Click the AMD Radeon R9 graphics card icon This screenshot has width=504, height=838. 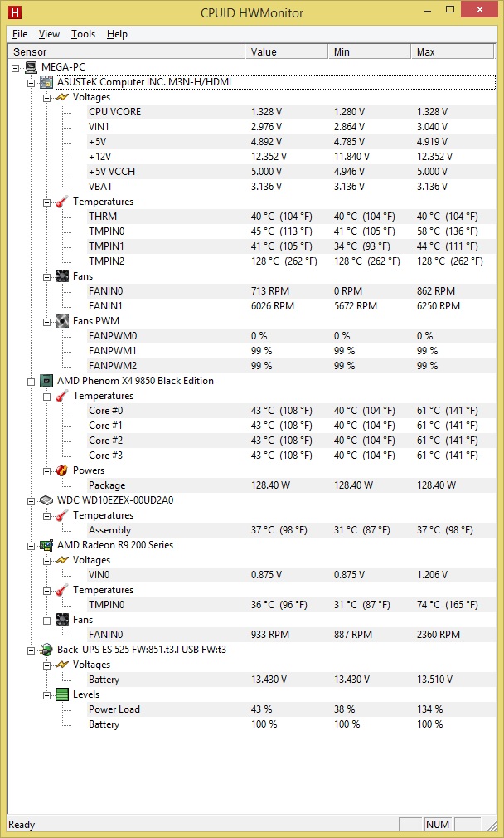tap(47, 546)
